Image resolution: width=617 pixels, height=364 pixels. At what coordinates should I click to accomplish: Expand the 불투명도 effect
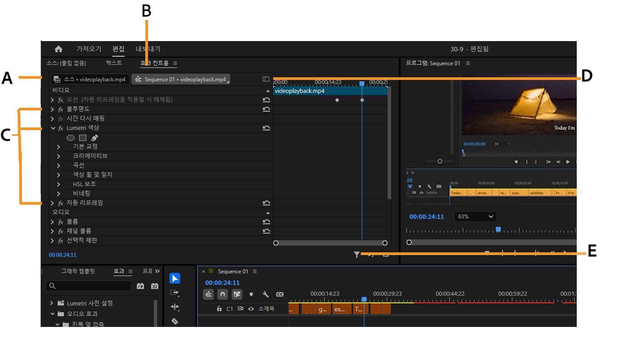click(53, 109)
